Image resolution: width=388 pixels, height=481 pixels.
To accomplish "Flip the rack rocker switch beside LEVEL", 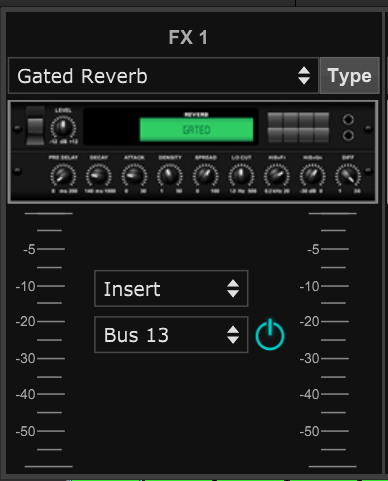I will tap(35, 126).
